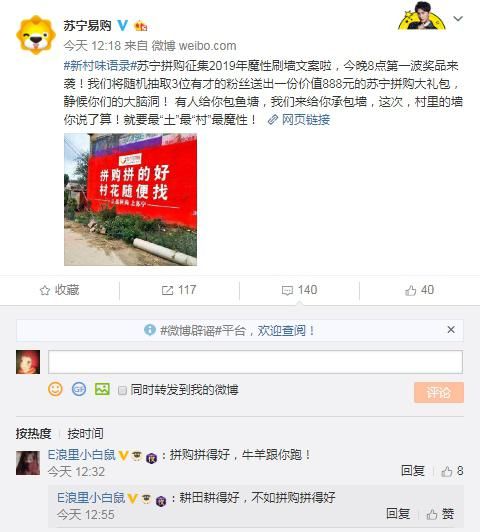This screenshot has height=532, width=480.
Task: Click the orange 评论 submit button
Action: coord(439,393)
